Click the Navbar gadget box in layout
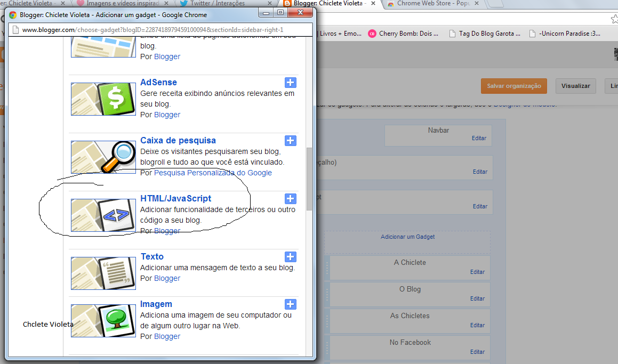Viewport: 618px width, 364px height. point(438,135)
